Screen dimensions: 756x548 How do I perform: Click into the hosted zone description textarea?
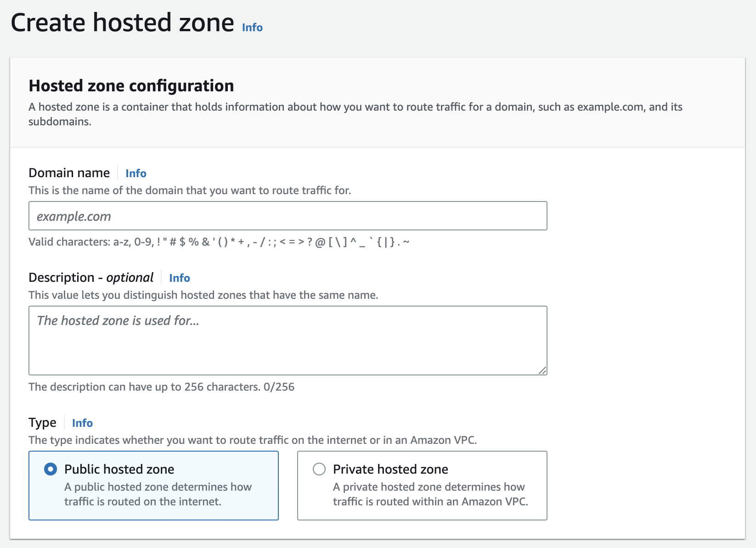click(288, 341)
